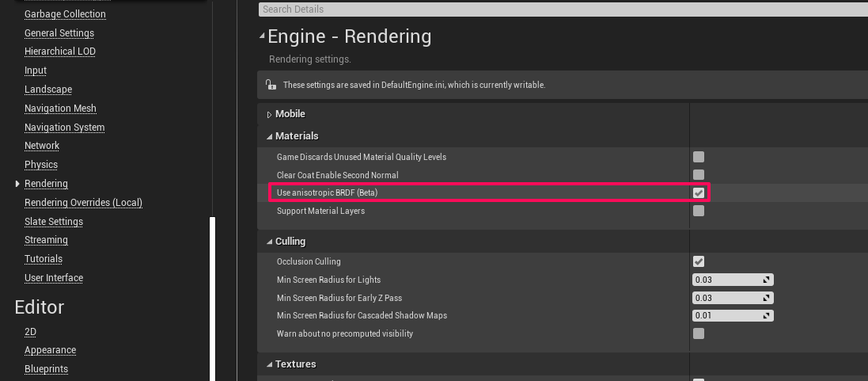Open Network settings
This screenshot has width=868, height=381.
[41, 146]
